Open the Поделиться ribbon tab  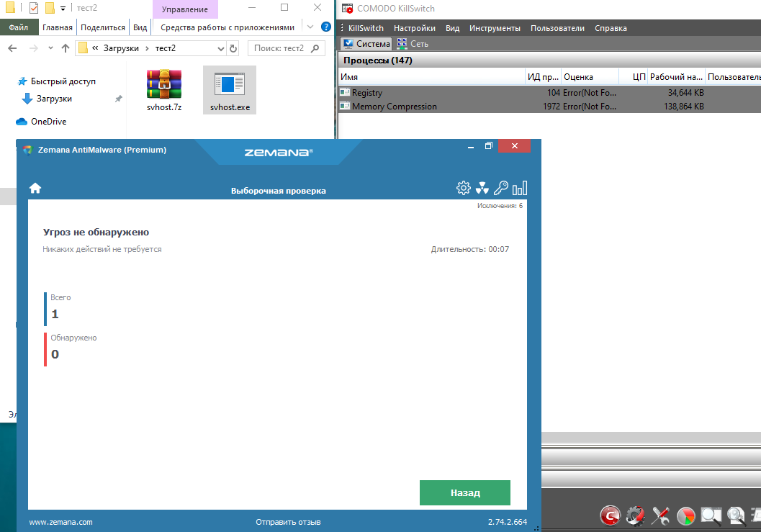(x=103, y=27)
